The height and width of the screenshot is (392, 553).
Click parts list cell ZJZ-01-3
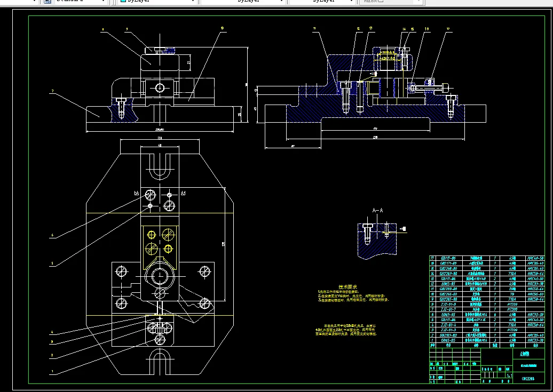point(448,330)
